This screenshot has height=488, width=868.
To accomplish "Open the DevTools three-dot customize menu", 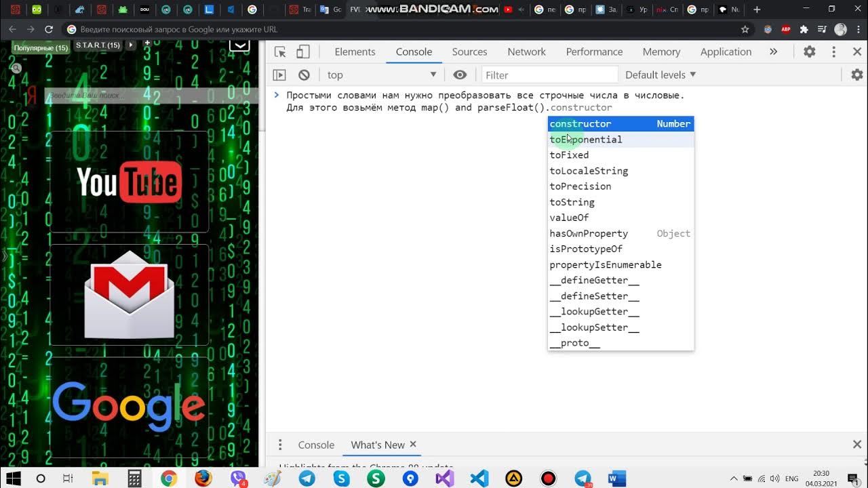I will tap(834, 52).
